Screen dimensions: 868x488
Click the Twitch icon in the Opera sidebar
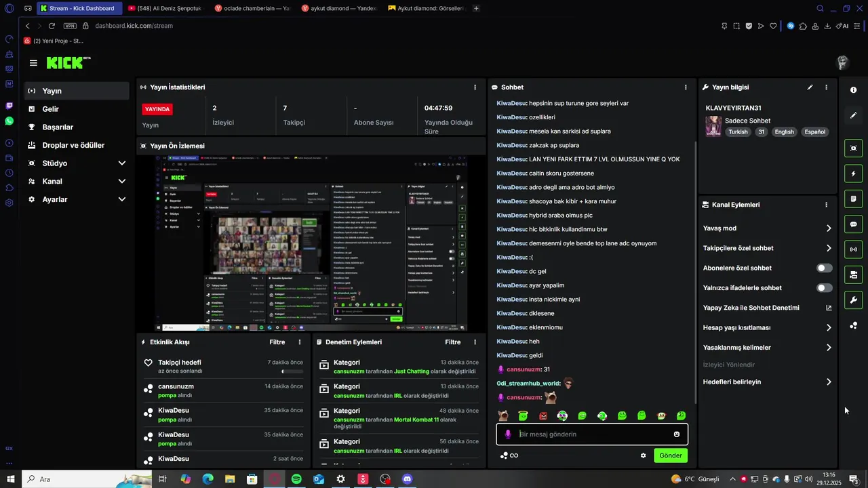pos(9,106)
